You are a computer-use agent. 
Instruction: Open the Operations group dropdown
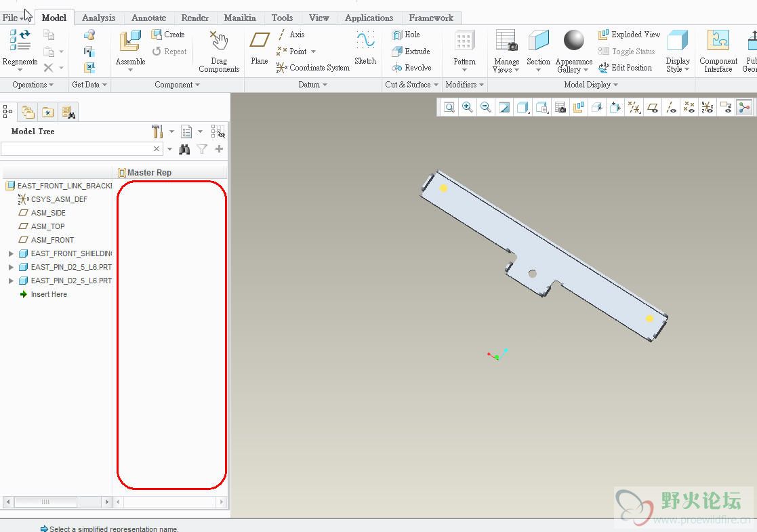click(x=33, y=85)
